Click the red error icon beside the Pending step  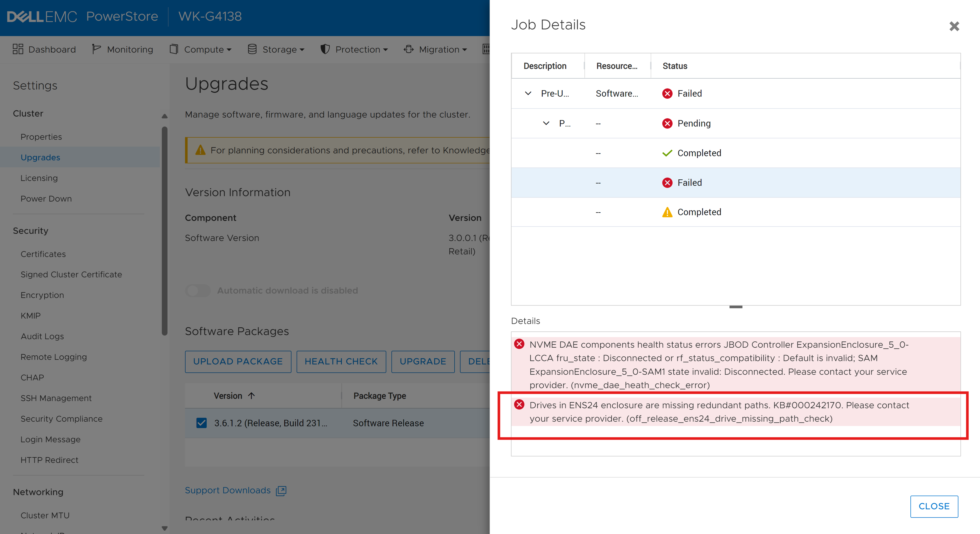tap(667, 123)
